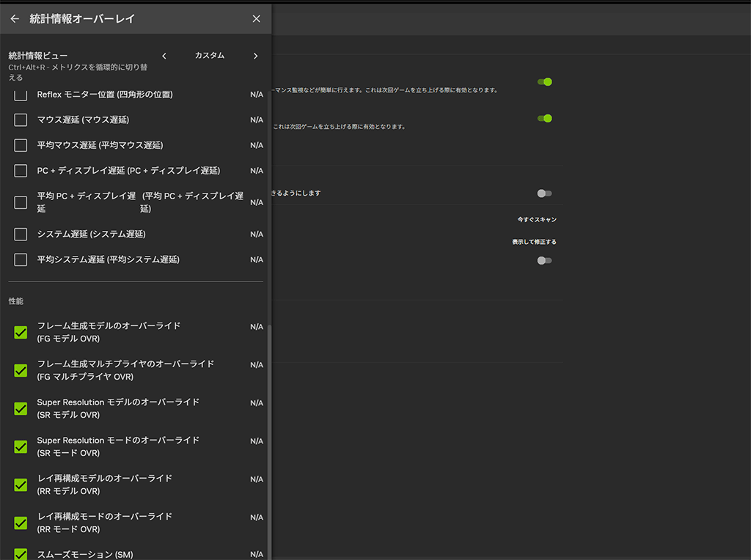This screenshot has height=560, width=751.
Task: Uncheck レイ再構成モードのオーバーライド checkbox
Action: (21, 523)
